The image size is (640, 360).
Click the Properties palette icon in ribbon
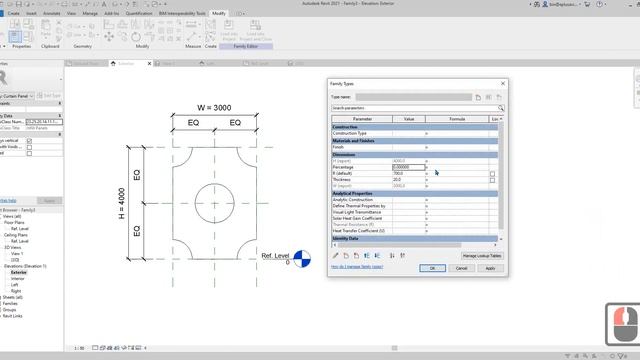click(x=15, y=36)
